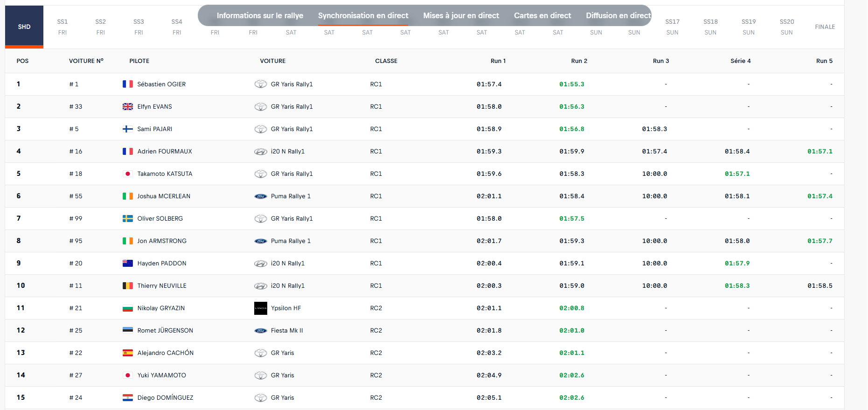Click the Toyota logo in Elfyn Evans' row

tap(261, 106)
